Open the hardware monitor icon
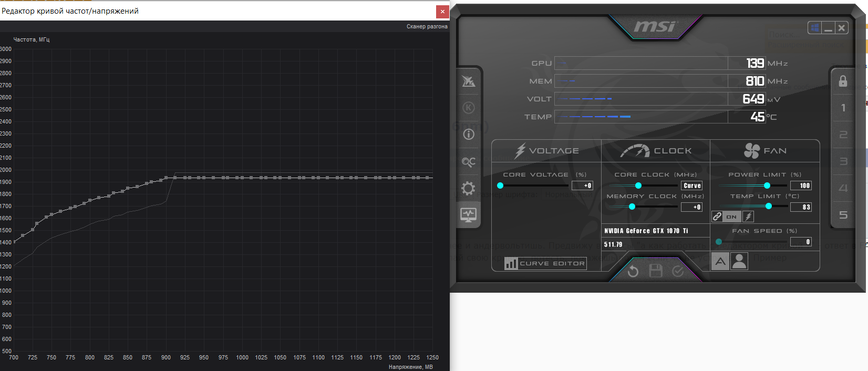Viewport: 868px width, 371px height. [x=468, y=214]
